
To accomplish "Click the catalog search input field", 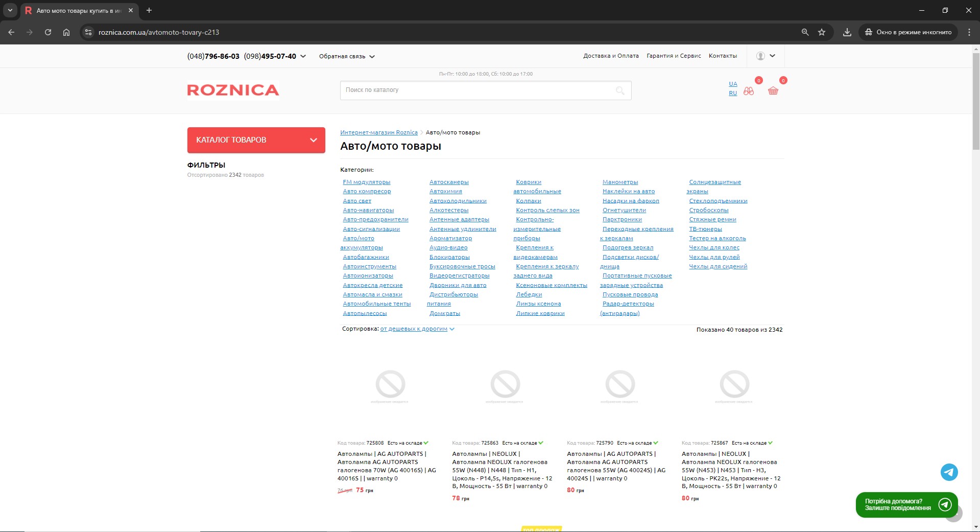I will tap(477, 90).
